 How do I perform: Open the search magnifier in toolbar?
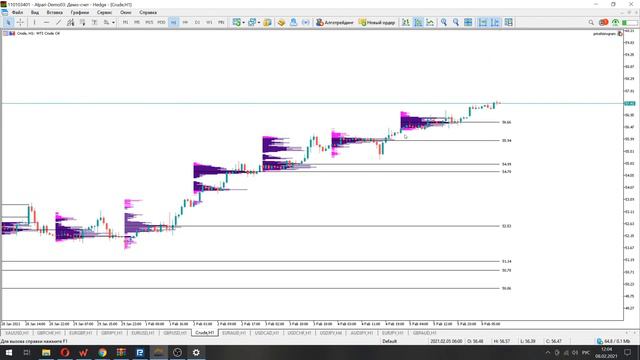591,22
